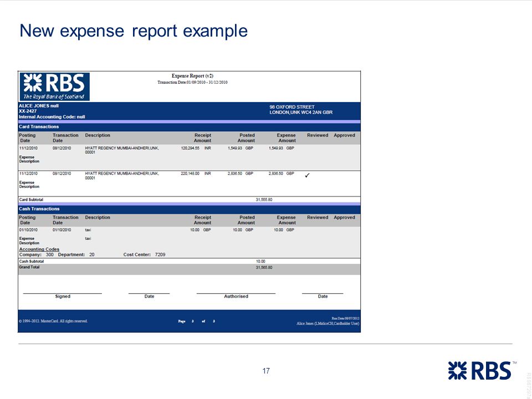
Task: Click the 'Cash Subtotal' label
Action: pyautogui.click(x=32, y=262)
